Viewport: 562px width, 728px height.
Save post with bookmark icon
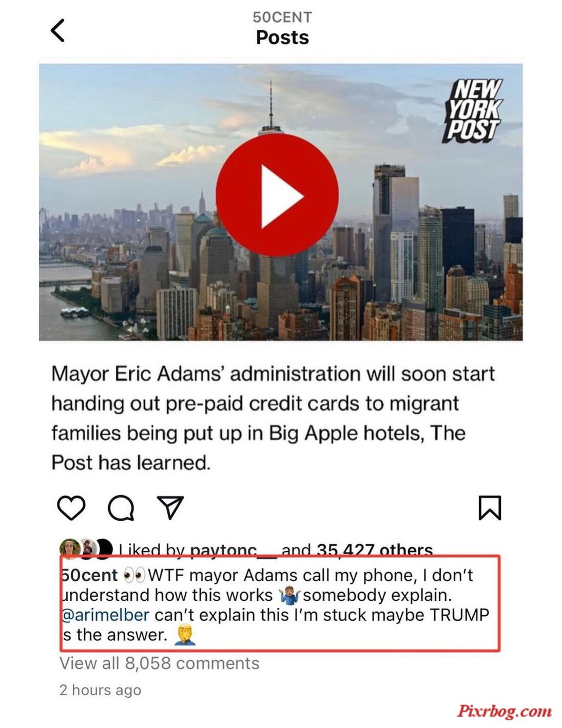490,507
